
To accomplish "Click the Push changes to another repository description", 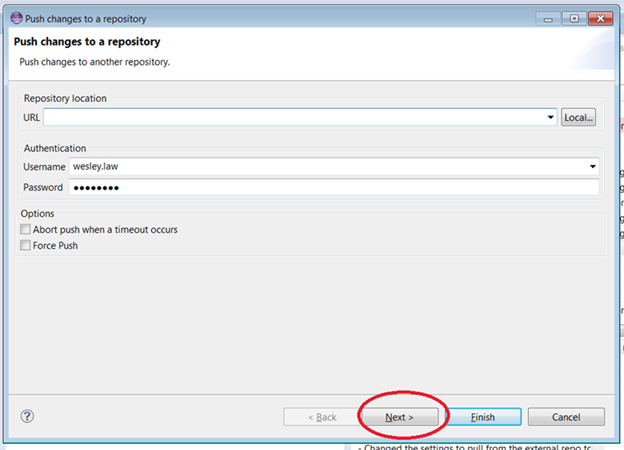I will click(95, 62).
